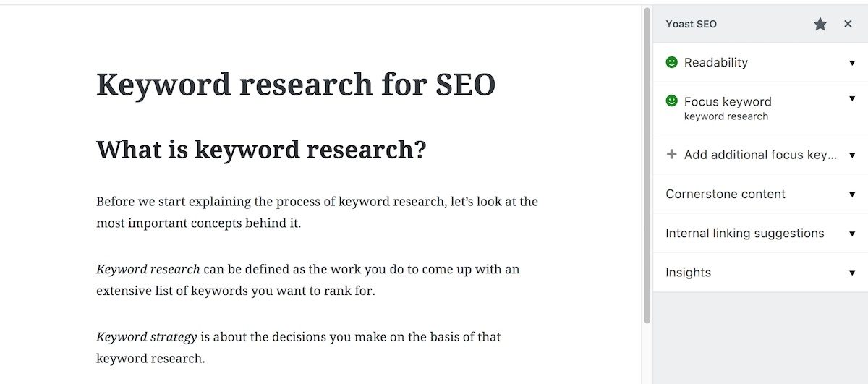Expand the Focus keyword section arrow

(852, 99)
